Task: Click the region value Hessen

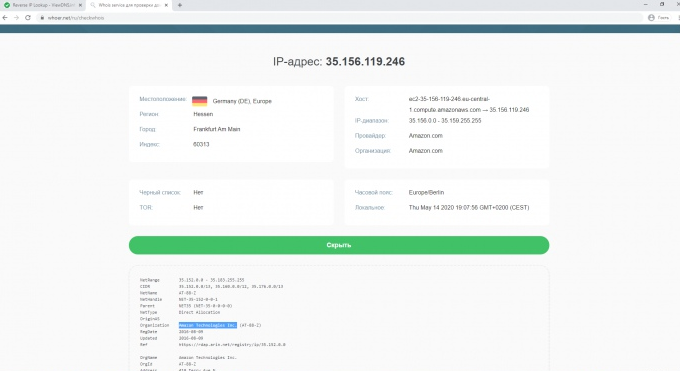Action: point(203,114)
